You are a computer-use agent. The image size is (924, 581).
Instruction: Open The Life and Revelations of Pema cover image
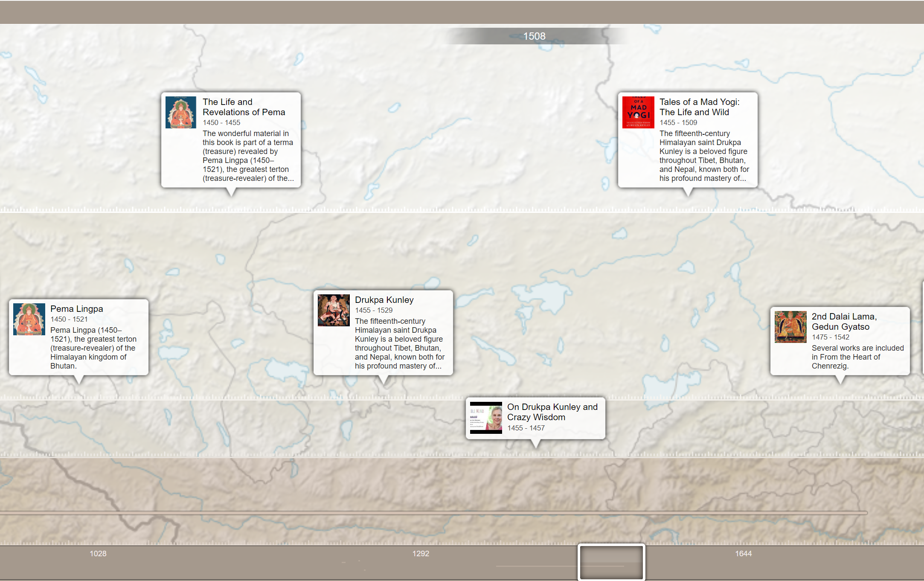(181, 112)
